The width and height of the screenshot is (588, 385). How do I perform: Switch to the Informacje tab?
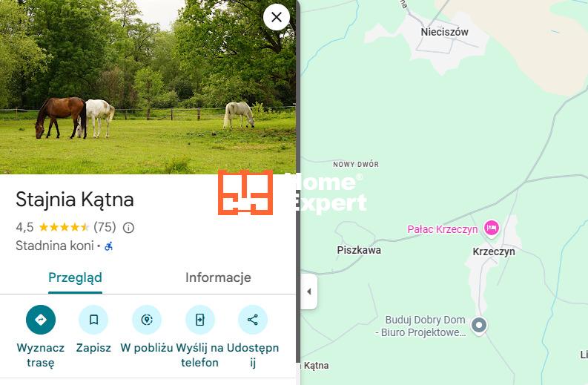point(218,277)
